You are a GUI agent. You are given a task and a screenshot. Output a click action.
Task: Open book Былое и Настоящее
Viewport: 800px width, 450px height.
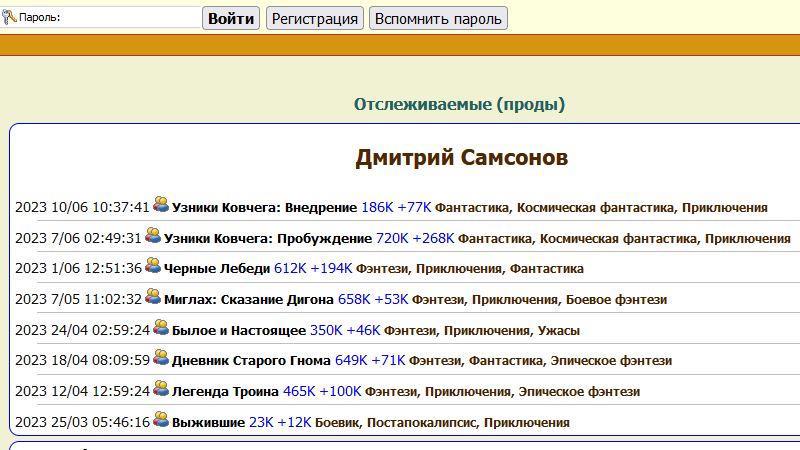(x=239, y=331)
